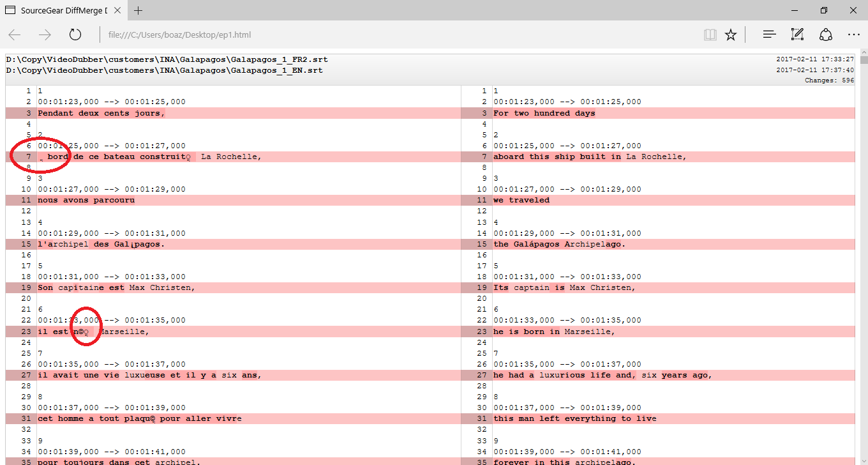Click 'he had a luxurious life and' line
Screen dimensions: 868x465
pyautogui.click(x=602, y=375)
